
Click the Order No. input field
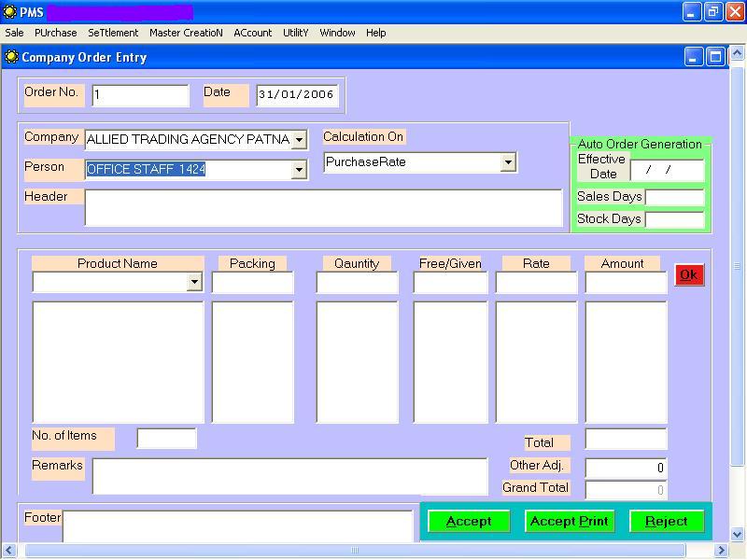[x=140, y=95]
